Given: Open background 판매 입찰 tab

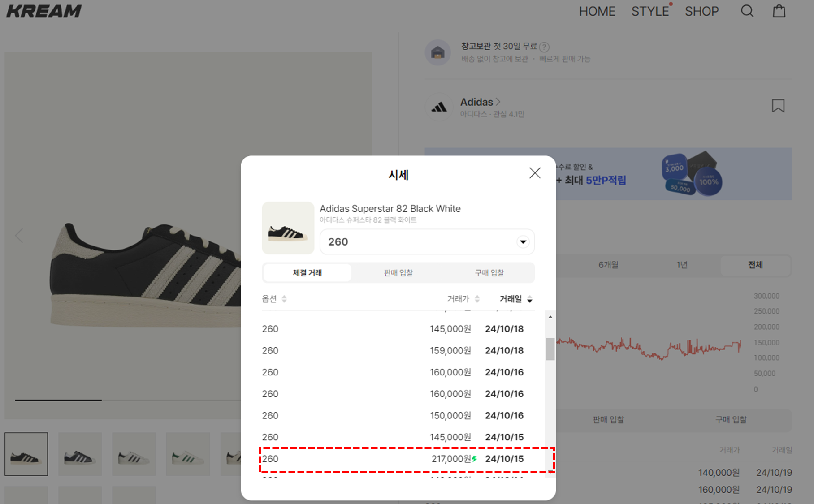Looking at the screenshot, I should 608,420.
